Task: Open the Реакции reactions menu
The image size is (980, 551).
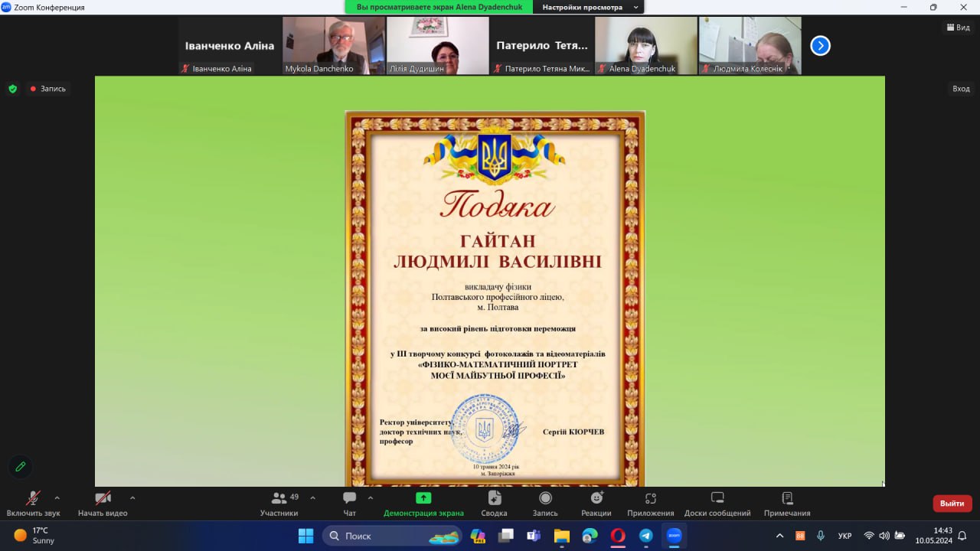Action: [x=596, y=503]
